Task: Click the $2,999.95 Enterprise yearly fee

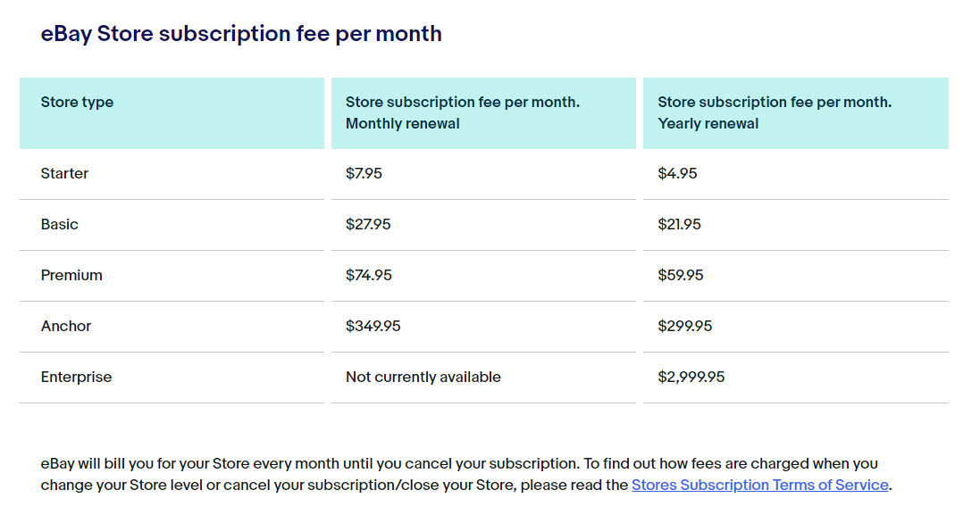Action: (x=691, y=377)
